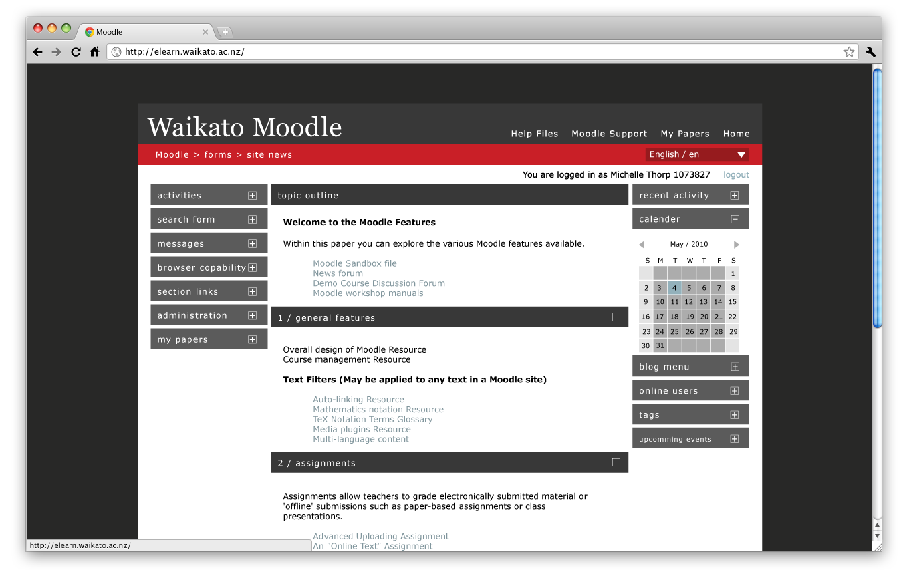
Task: Go to next month in calendar
Action: click(x=737, y=245)
